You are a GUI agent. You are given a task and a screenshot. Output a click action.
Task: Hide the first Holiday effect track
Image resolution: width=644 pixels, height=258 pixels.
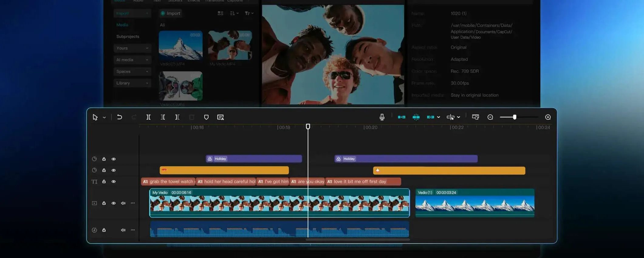tap(114, 159)
